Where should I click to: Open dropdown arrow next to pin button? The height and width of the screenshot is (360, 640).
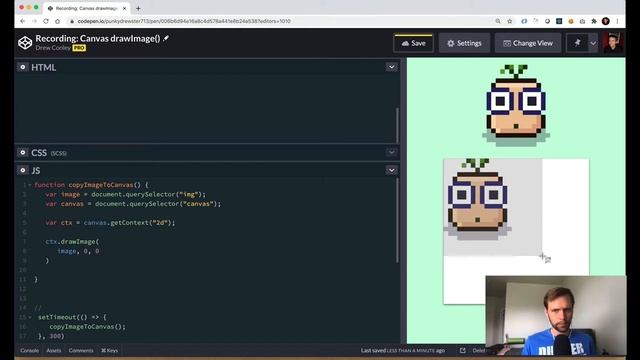[x=593, y=43]
